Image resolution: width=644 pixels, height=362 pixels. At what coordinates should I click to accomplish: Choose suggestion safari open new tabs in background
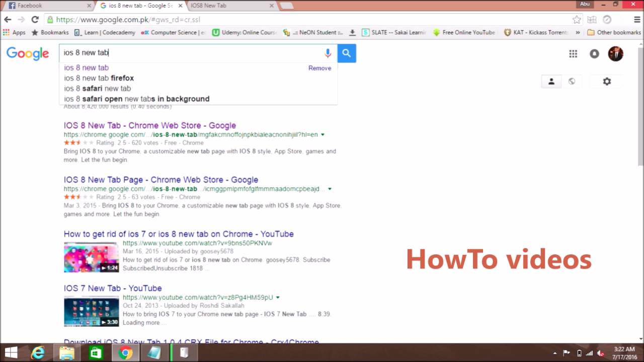(x=136, y=99)
